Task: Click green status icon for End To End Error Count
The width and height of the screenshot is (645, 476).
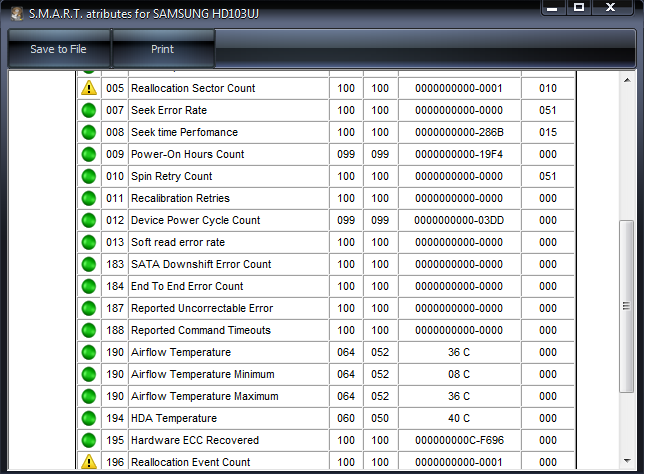Action: 89,286
